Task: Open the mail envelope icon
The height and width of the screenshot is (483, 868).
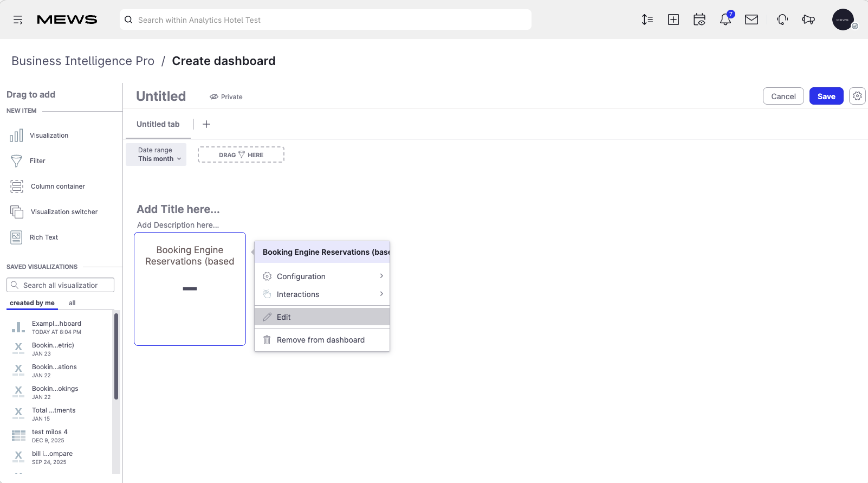Action: [752, 20]
